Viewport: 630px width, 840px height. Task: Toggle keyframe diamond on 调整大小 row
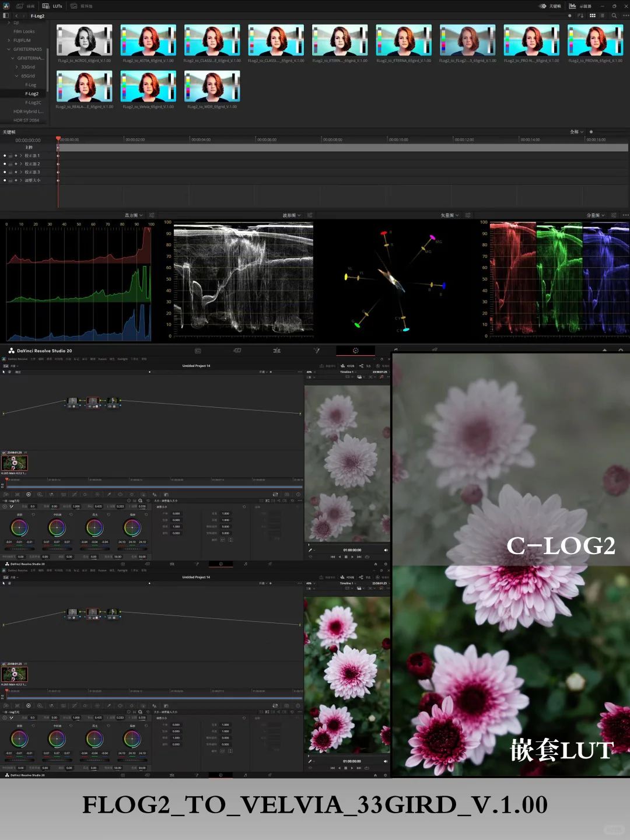pyautogui.click(x=16, y=180)
